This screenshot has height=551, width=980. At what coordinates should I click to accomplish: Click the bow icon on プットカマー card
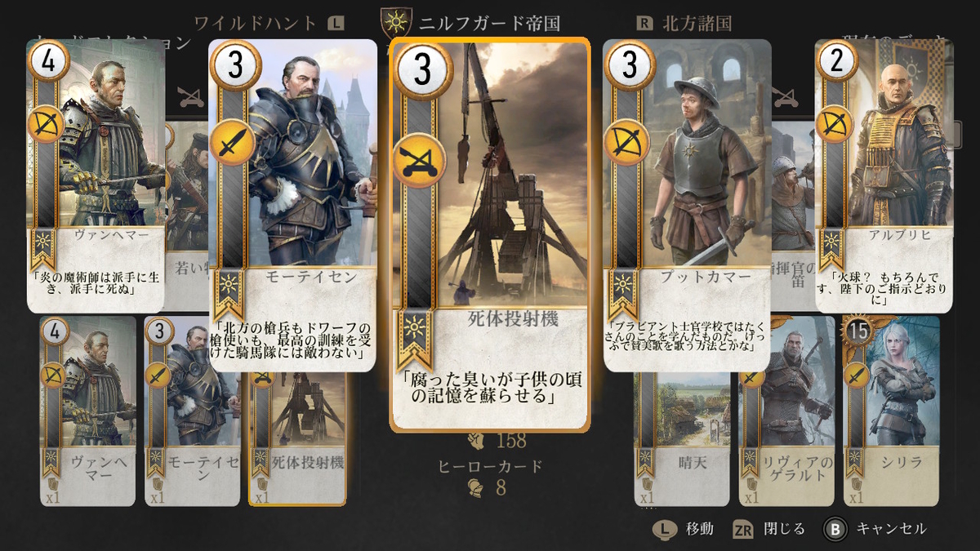click(x=624, y=143)
